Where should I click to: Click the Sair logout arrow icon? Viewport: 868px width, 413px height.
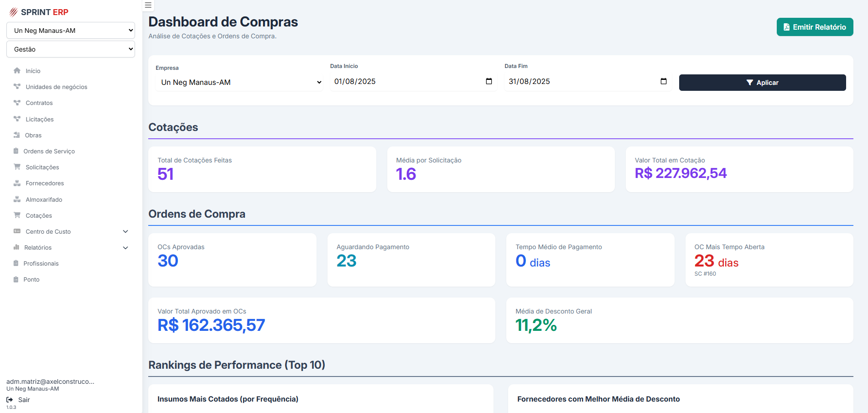click(10, 400)
